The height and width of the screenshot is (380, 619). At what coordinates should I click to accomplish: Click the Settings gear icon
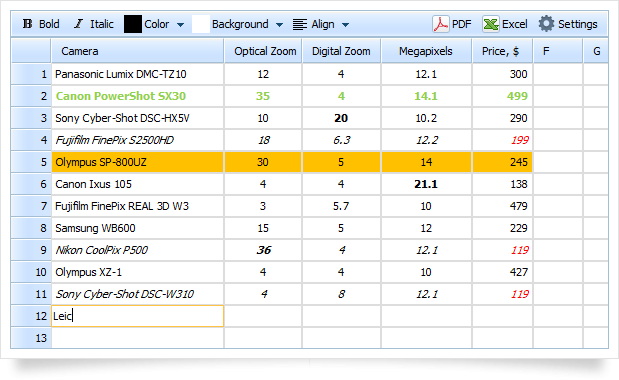coord(546,24)
